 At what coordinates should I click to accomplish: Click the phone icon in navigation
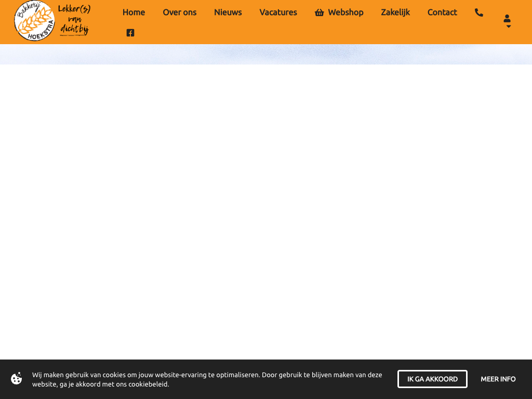click(478, 12)
